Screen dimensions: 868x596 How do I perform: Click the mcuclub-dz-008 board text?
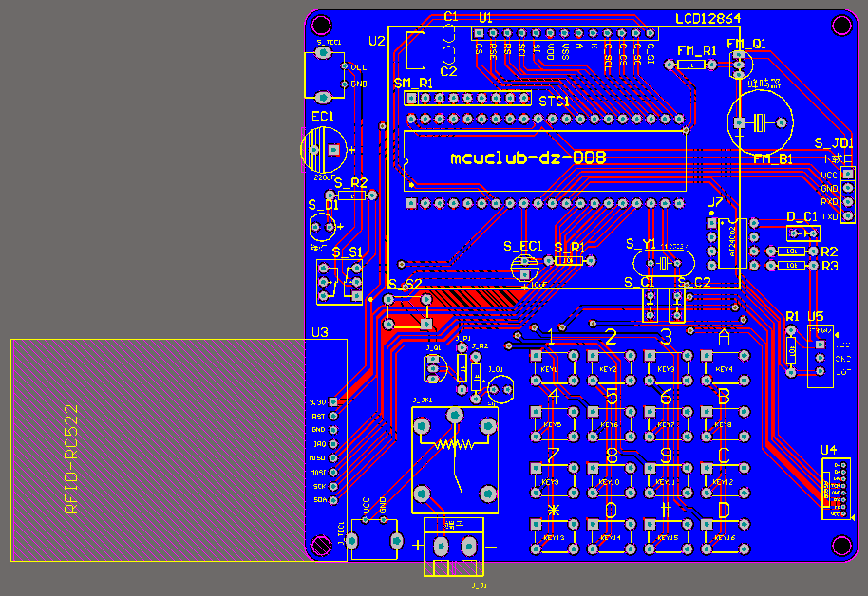[528, 158]
